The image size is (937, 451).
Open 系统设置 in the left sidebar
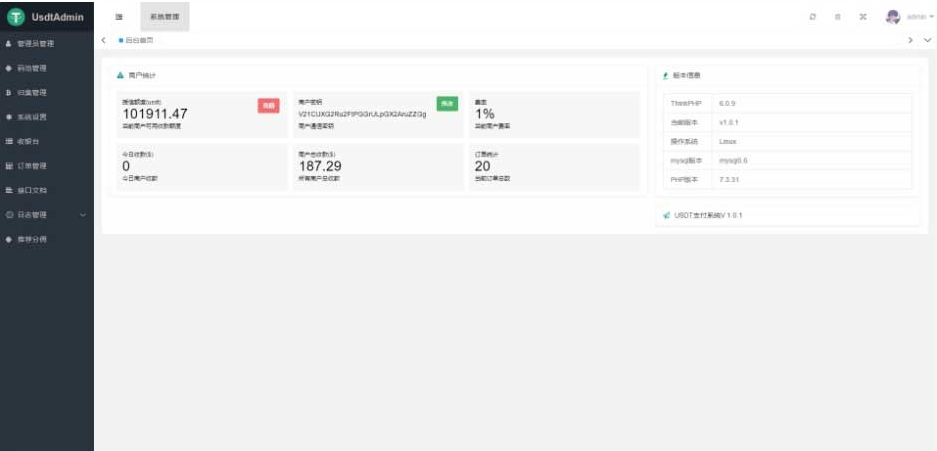[32, 117]
